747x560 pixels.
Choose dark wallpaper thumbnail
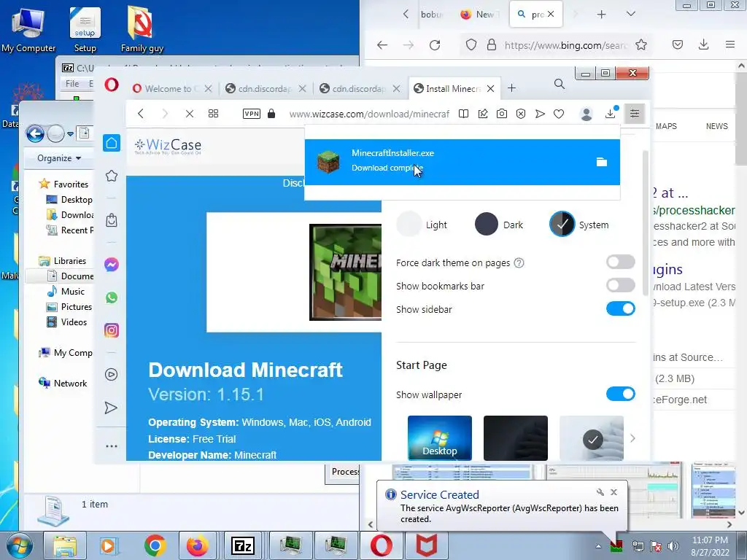(516, 437)
